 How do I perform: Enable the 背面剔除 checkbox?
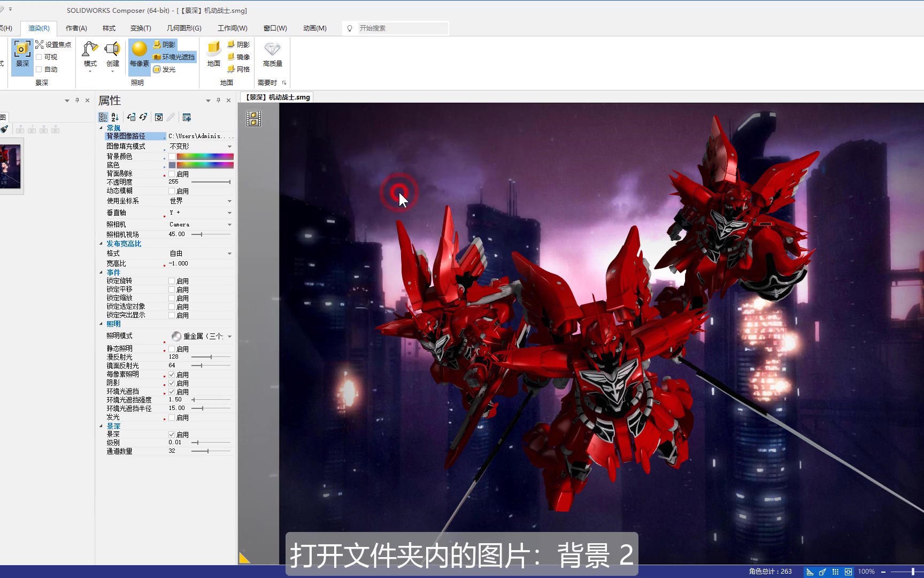click(172, 174)
